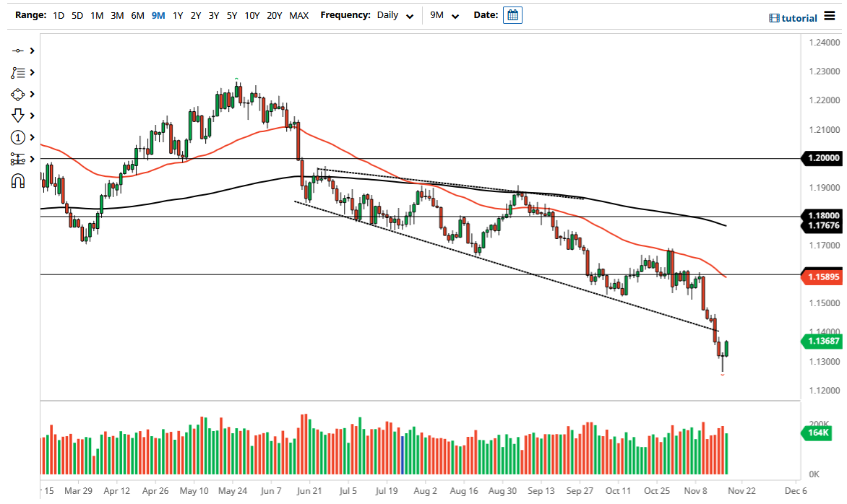The height and width of the screenshot is (504, 847).
Task: Open the trend line annotation tool
Action: tap(17, 72)
